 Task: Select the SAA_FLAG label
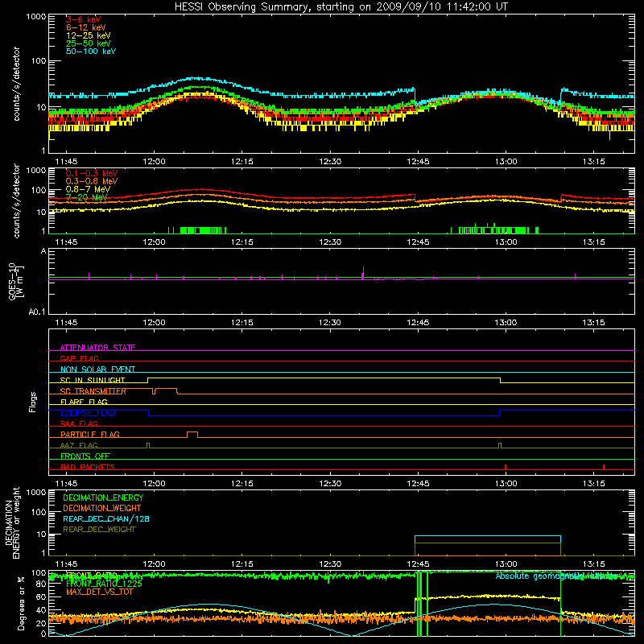coord(79,423)
